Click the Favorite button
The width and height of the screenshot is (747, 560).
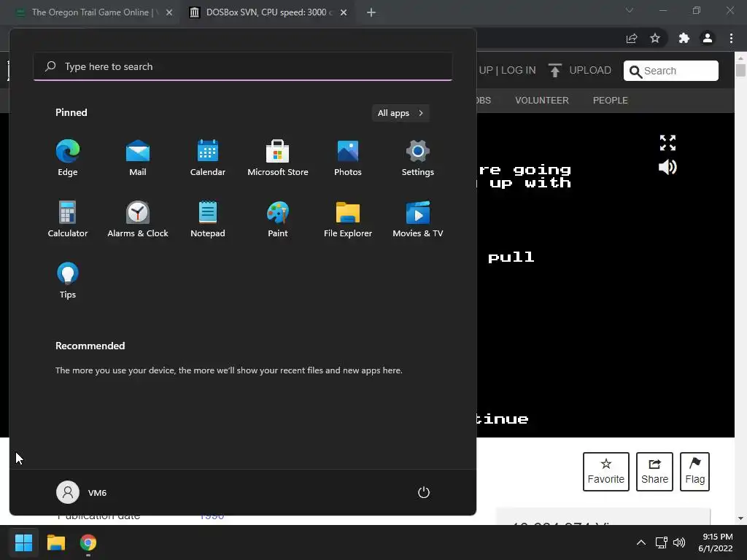[x=606, y=472]
